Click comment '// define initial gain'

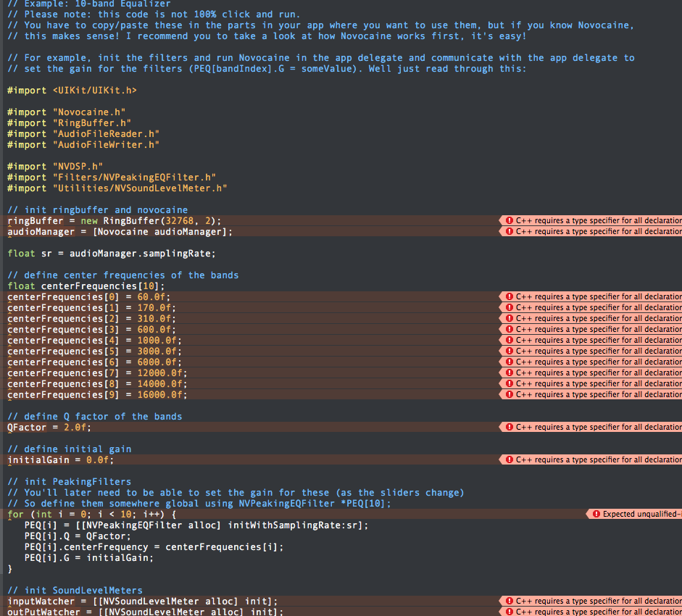click(x=70, y=449)
